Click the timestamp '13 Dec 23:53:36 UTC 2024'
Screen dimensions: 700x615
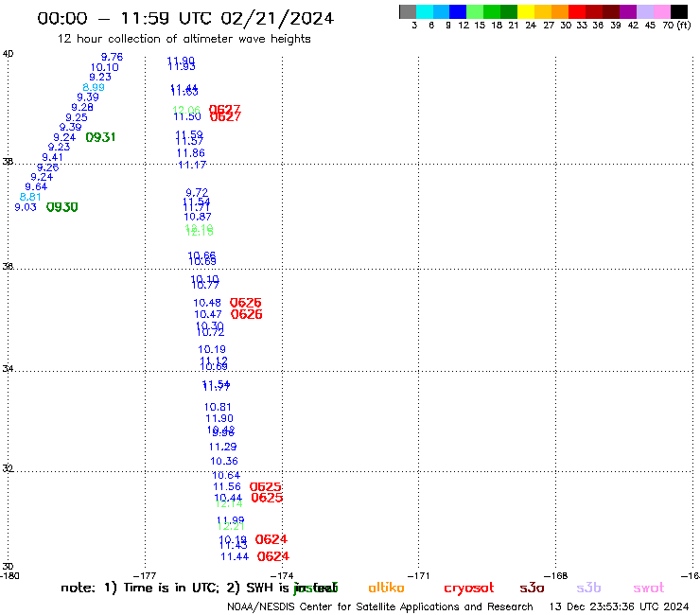[x=620, y=607]
